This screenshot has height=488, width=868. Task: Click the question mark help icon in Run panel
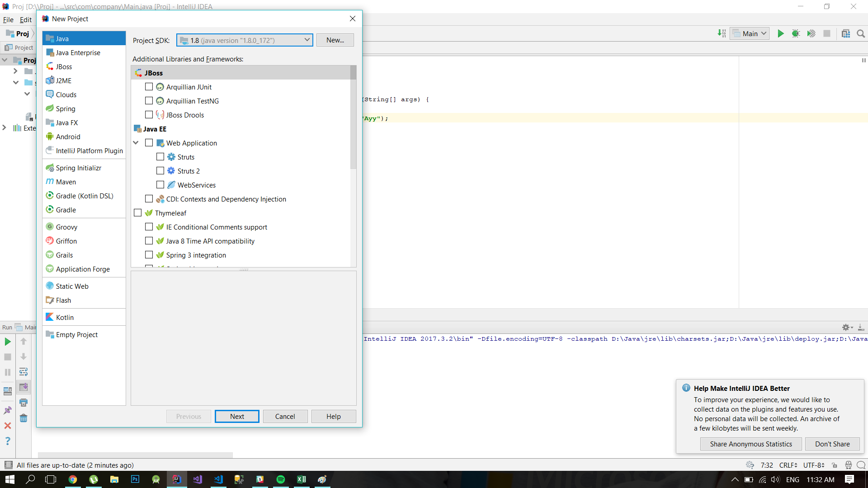(8, 441)
